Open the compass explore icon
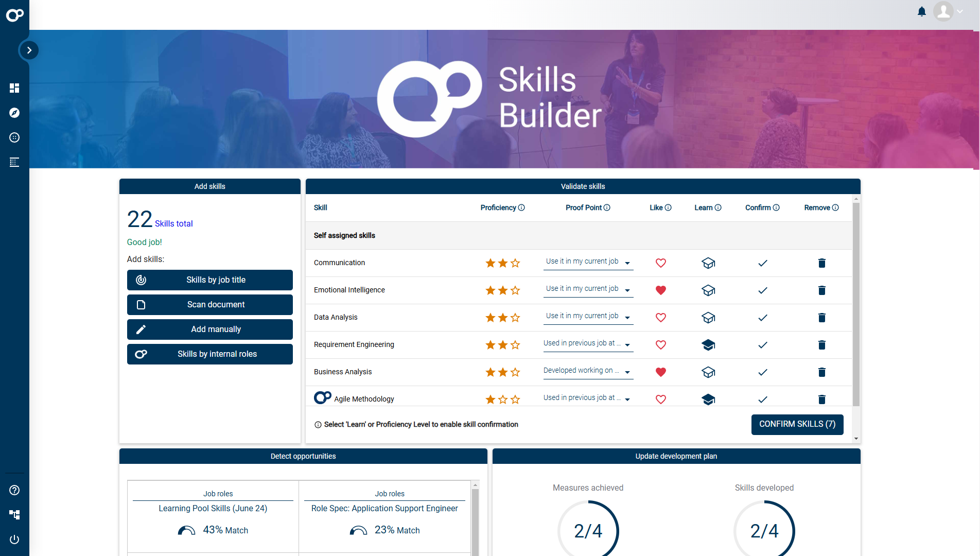Screen dimensions: 980x556 pos(14,113)
